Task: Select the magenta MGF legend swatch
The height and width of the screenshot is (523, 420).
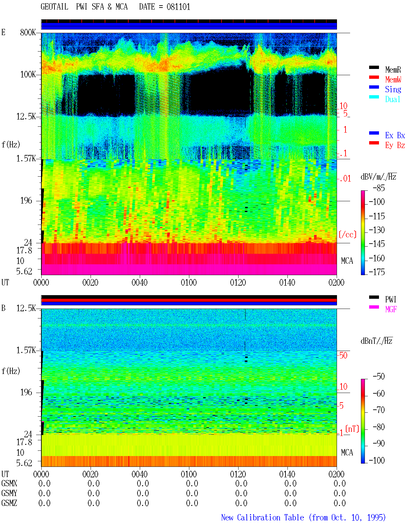Action: (374, 307)
